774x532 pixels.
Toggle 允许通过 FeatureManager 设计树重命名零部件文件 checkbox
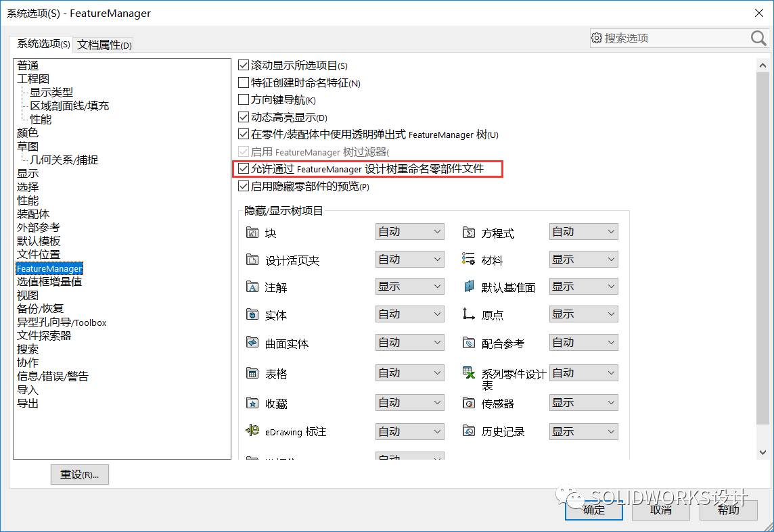244,168
